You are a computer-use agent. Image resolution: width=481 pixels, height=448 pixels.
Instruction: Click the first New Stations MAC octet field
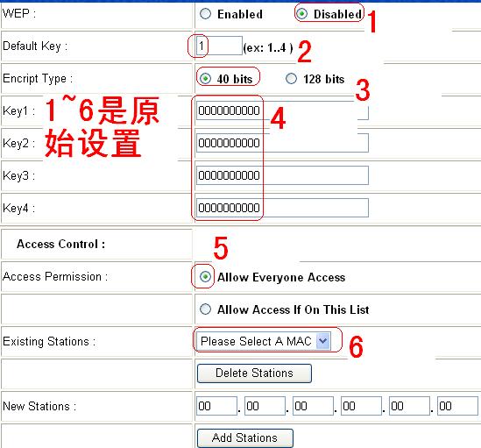[x=216, y=406]
